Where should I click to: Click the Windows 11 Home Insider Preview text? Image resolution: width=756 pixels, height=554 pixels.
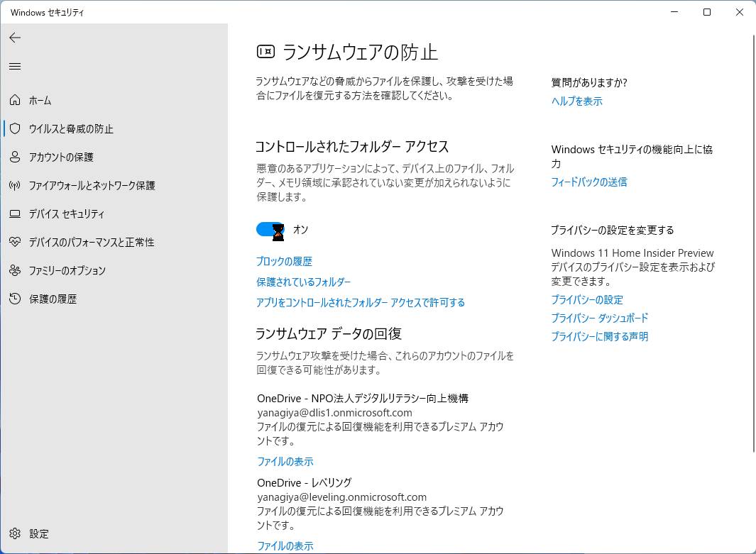pyautogui.click(x=632, y=253)
